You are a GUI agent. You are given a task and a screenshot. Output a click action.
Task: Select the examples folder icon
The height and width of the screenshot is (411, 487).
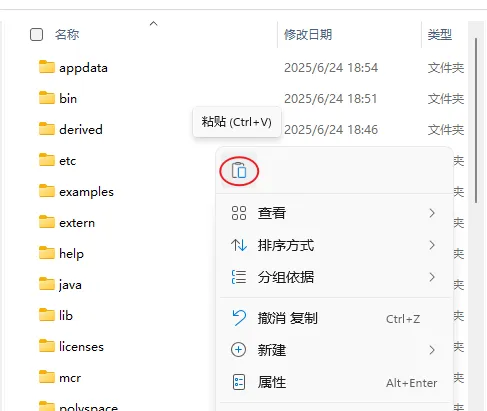pyautogui.click(x=47, y=191)
